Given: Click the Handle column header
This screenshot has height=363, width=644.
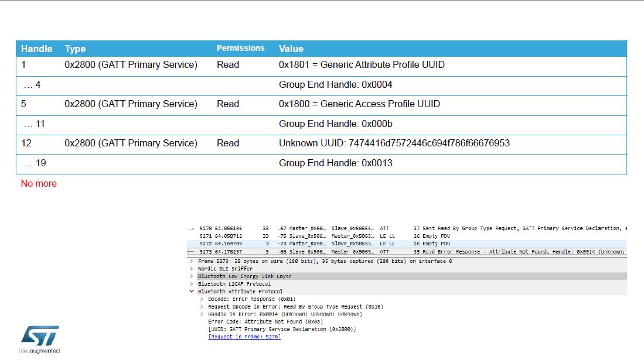Looking at the screenshot, I should pos(36,49).
